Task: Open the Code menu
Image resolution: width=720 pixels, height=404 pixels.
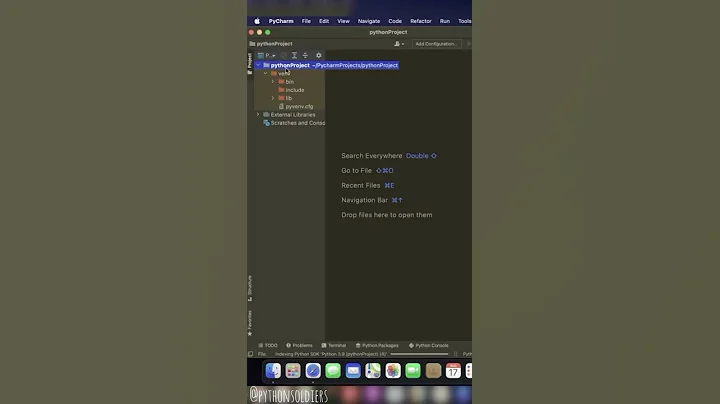Action: [x=395, y=21]
